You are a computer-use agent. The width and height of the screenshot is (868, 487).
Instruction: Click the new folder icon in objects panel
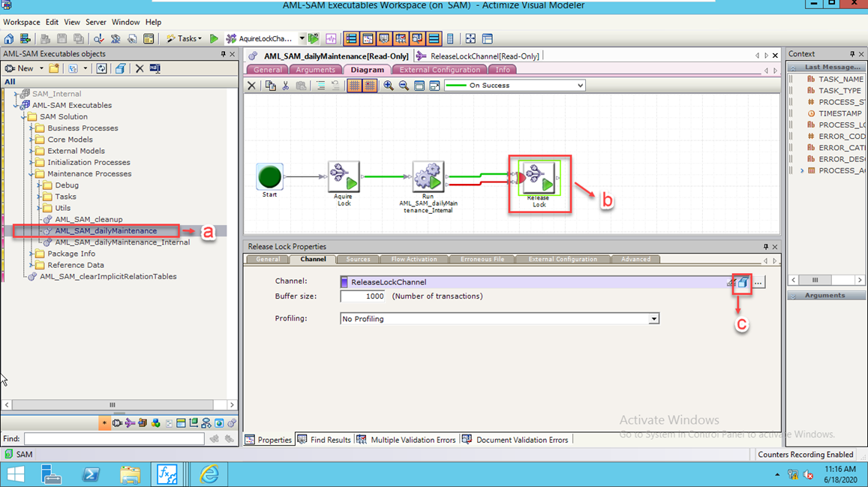click(54, 68)
